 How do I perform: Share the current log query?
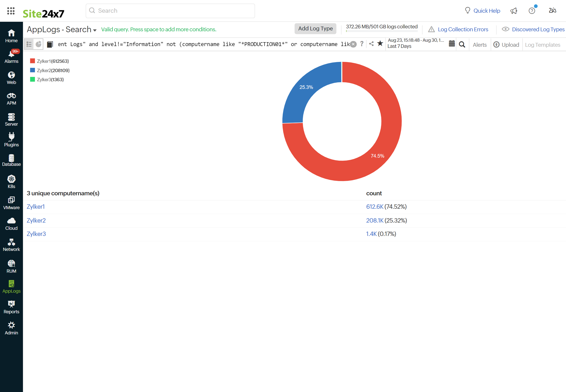pos(371,44)
